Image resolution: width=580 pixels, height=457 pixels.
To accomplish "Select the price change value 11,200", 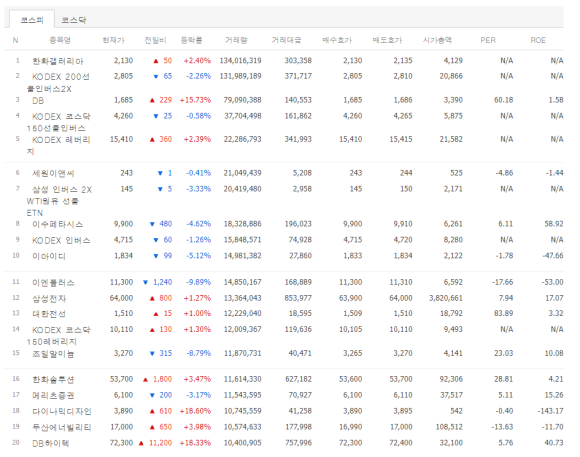I will point(160,443).
